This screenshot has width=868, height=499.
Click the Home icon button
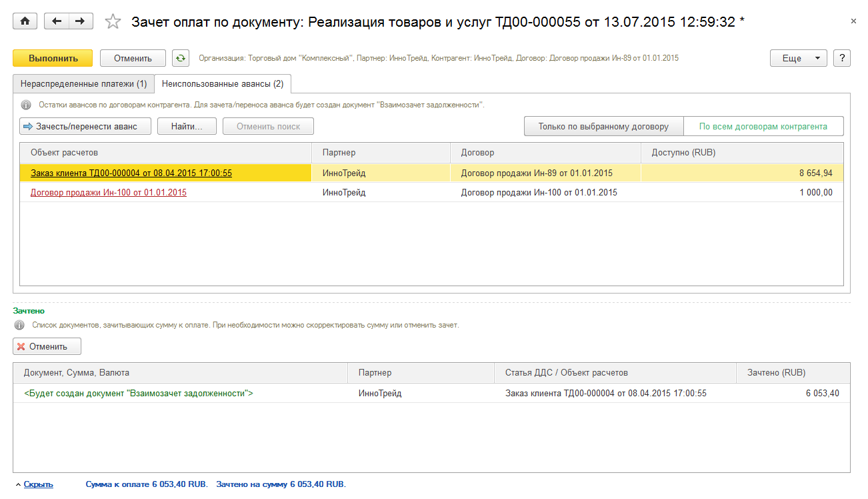[x=25, y=21]
